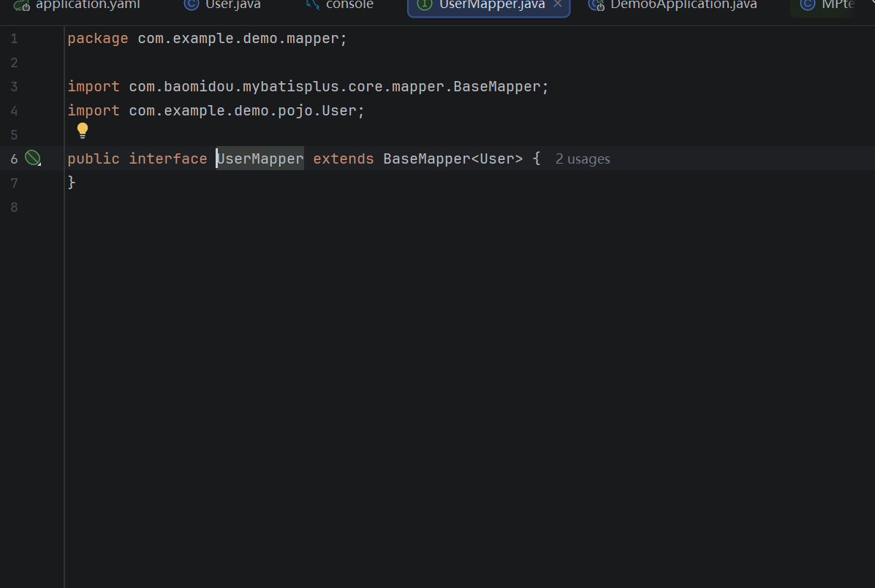The height and width of the screenshot is (588, 875).
Task: Click the extends keyword on line 6
Action: [343, 159]
